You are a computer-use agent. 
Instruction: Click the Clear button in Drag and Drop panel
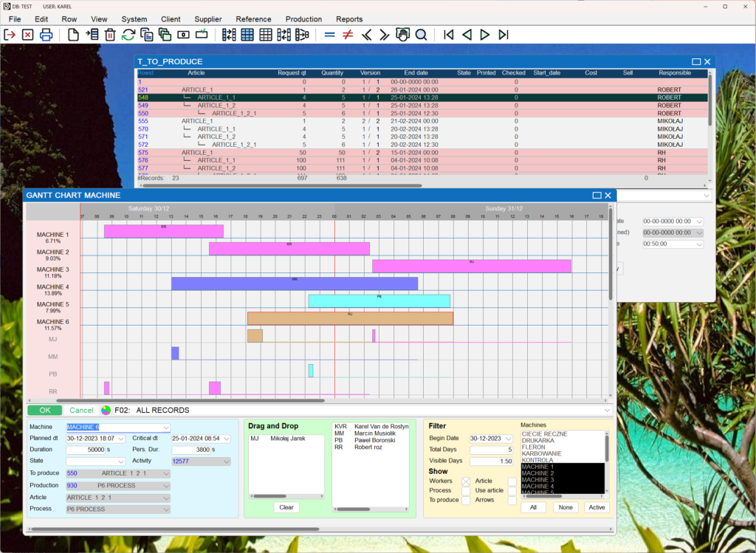287,507
